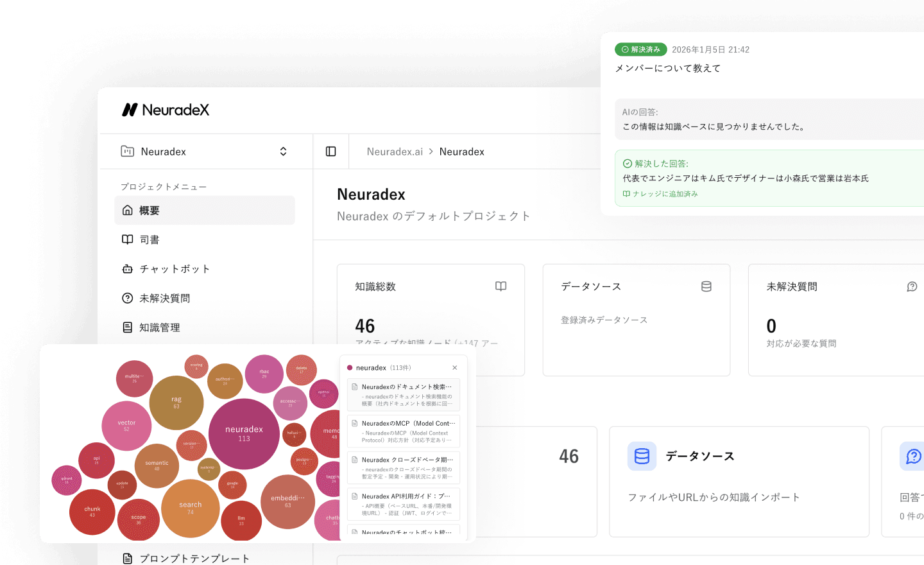Open the Neuradex project switcher dropdown
This screenshot has height=565, width=924.
click(283, 151)
